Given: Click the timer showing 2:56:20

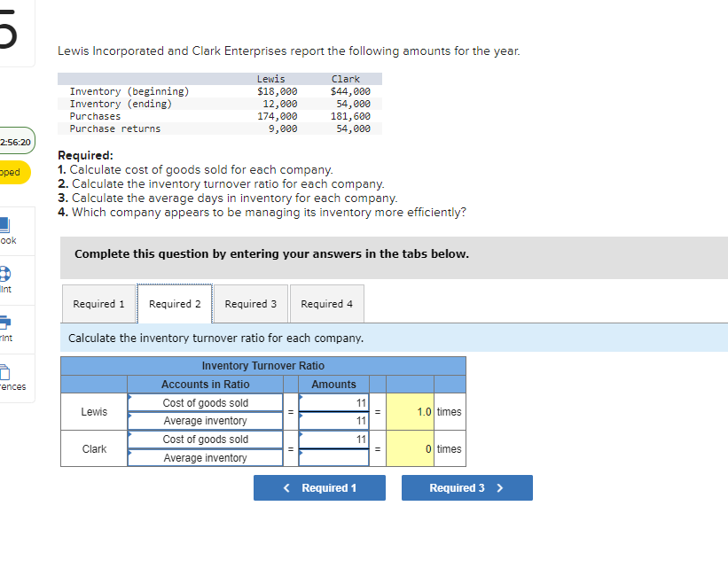Looking at the screenshot, I should coord(16,142).
